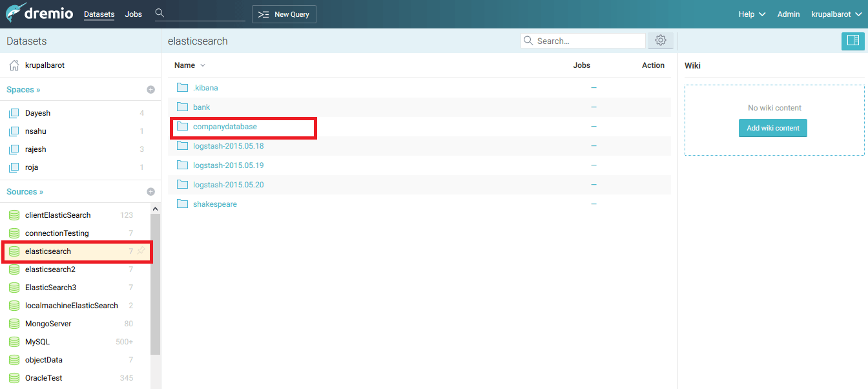Click the 123 count beside clientElasticSearch

127,215
